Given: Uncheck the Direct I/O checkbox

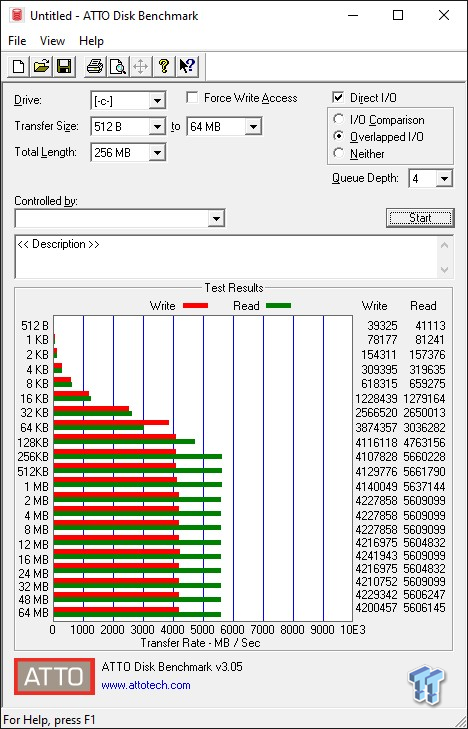Looking at the screenshot, I should pyautogui.click(x=338, y=98).
